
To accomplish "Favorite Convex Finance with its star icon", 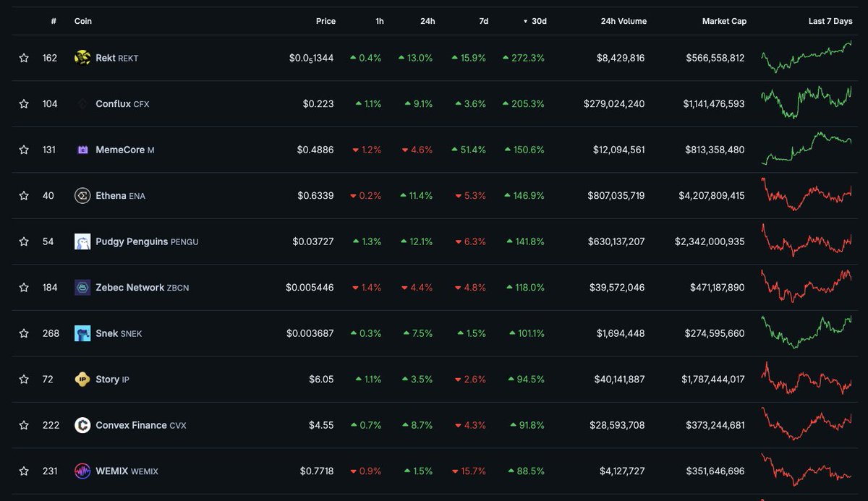I will pyautogui.click(x=24, y=425).
